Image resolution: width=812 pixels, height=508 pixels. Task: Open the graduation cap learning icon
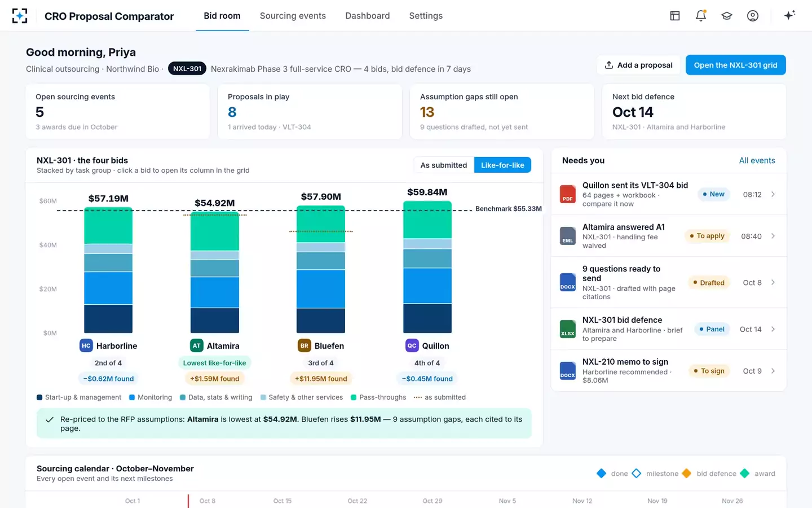click(x=727, y=16)
